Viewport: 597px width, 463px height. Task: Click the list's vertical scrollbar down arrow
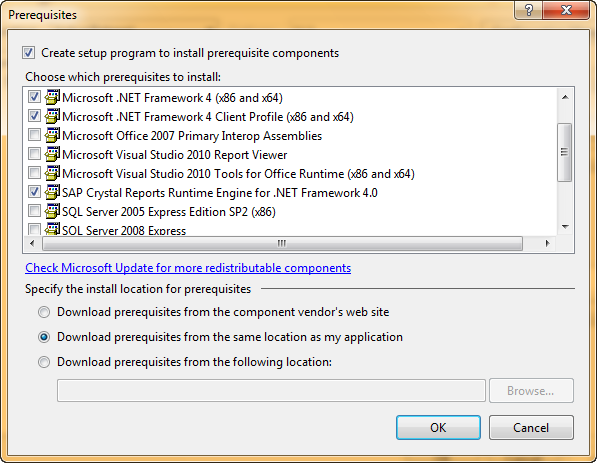click(565, 227)
